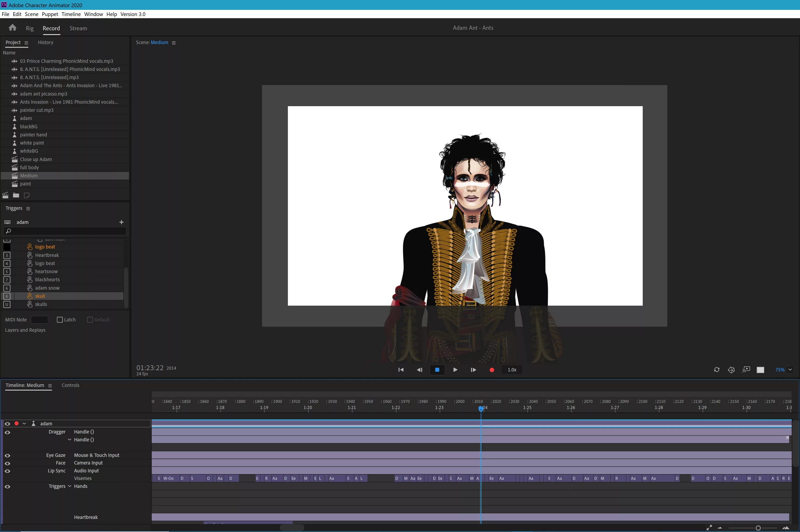This screenshot has width=800, height=532.
Task: Toggle visibility of adam puppet track
Action: tap(7, 424)
